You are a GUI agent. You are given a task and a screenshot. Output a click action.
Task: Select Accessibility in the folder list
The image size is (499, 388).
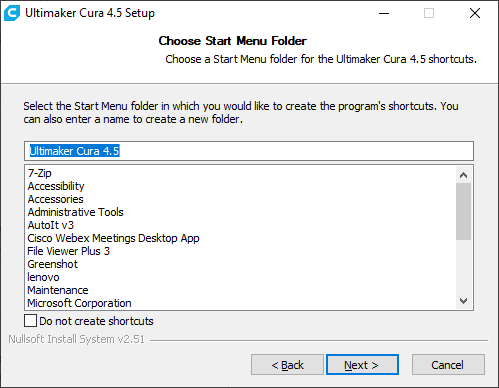click(56, 186)
